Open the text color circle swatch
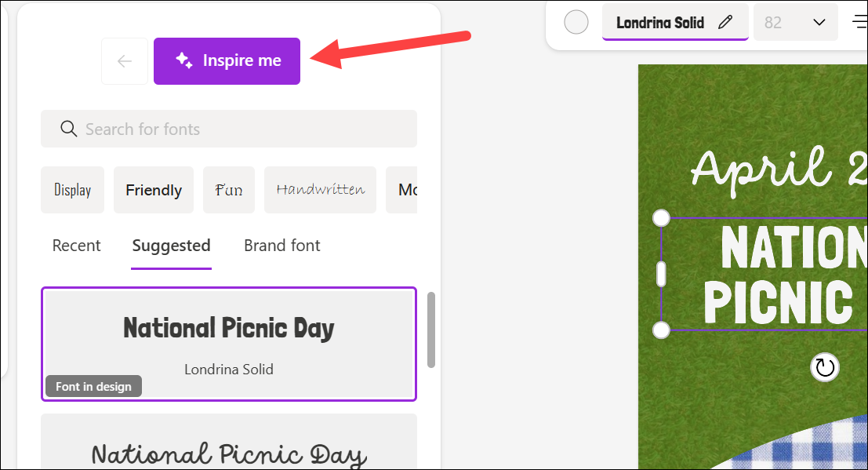Image resolution: width=868 pixels, height=470 pixels. 576,23
